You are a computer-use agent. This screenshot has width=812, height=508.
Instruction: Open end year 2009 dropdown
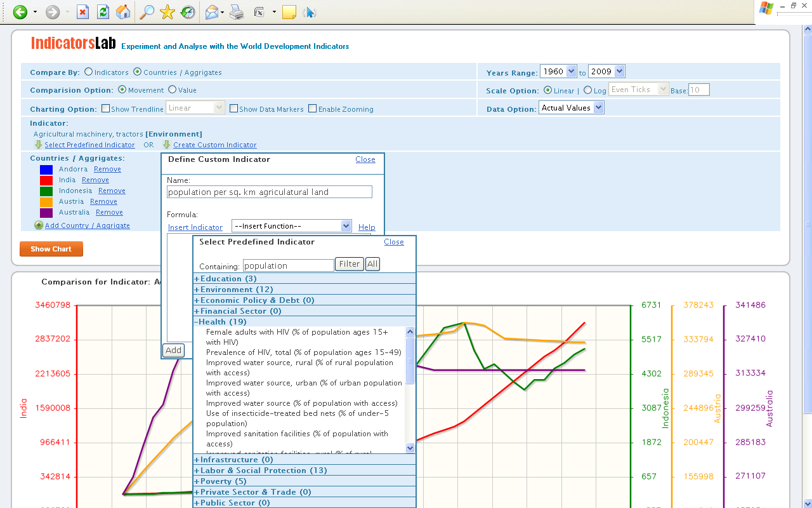pos(606,72)
